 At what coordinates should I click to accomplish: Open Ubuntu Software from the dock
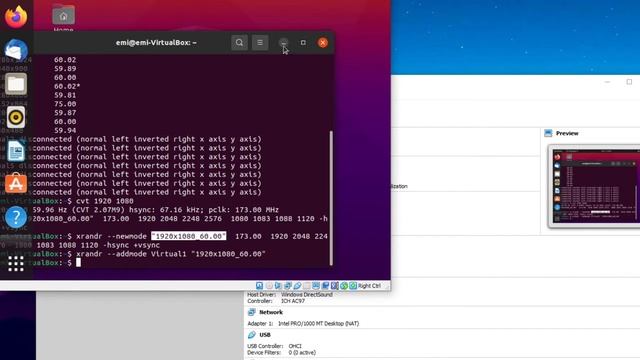pos(16,184)
